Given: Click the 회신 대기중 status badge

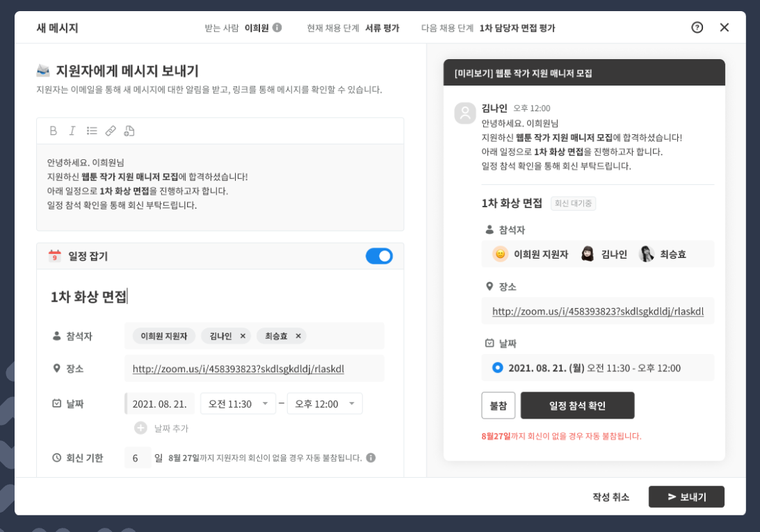Looking at the screenshot, I should pyautogui.click(x=574, y=203).
